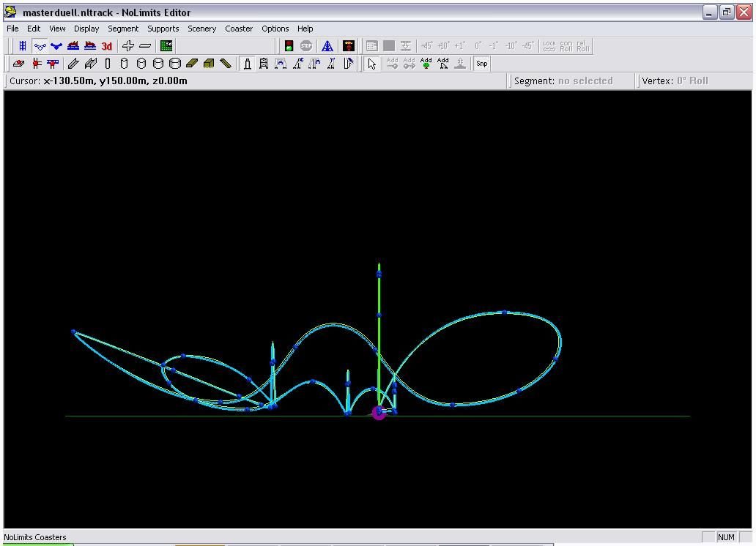Open the Segment menu
The width and height of the screenshot is (756, 546).
tap(123, 29)
